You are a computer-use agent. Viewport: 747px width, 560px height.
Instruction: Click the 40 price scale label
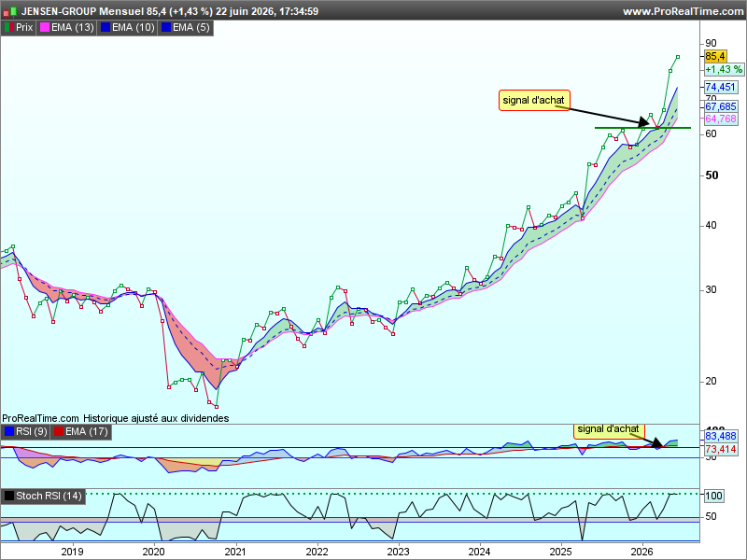point(711,225)
